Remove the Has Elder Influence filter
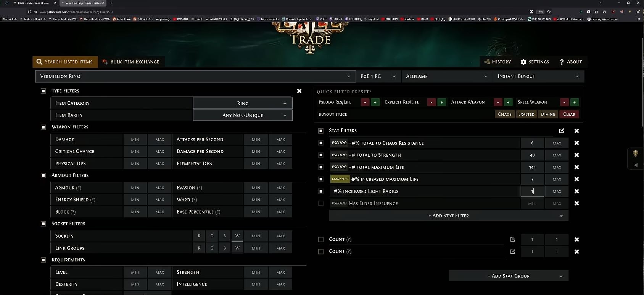Viewport: 644px width, 295px height. coord(576,203)
